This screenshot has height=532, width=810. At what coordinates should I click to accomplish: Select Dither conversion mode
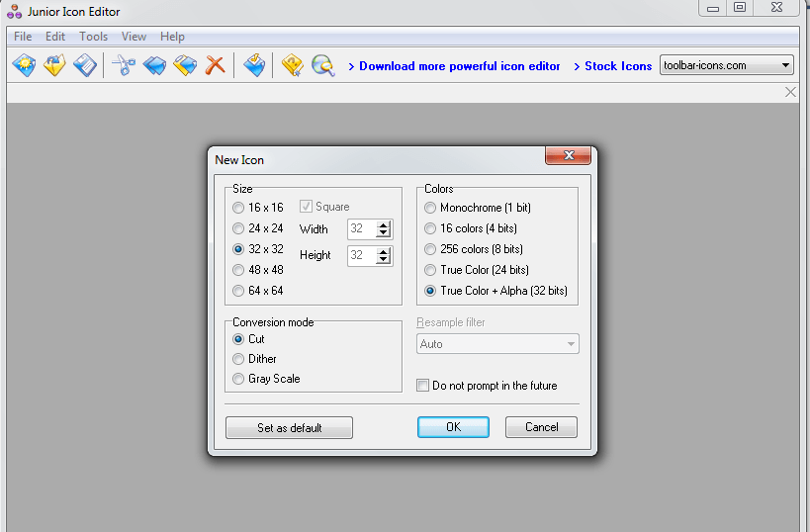(x=254, y=359)
